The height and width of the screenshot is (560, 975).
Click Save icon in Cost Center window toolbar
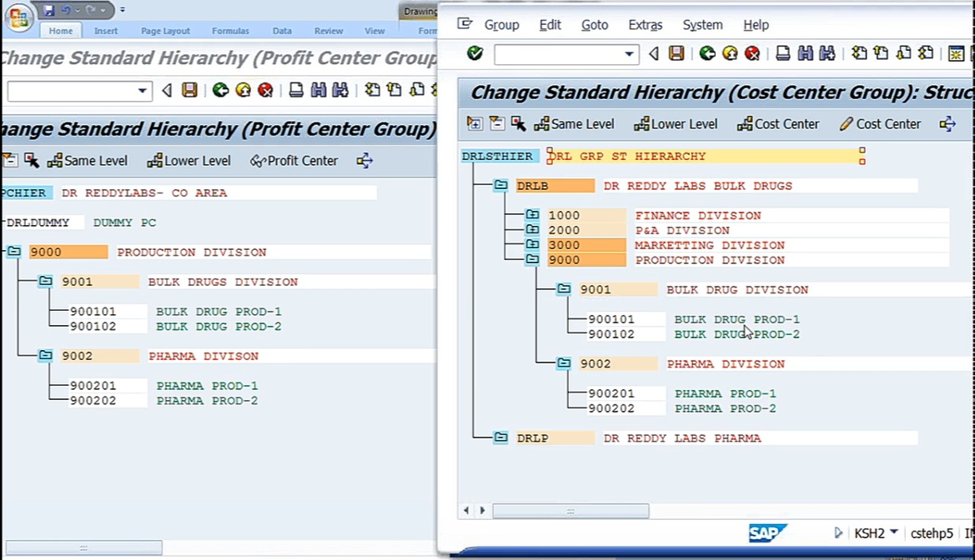pos(676,53)
